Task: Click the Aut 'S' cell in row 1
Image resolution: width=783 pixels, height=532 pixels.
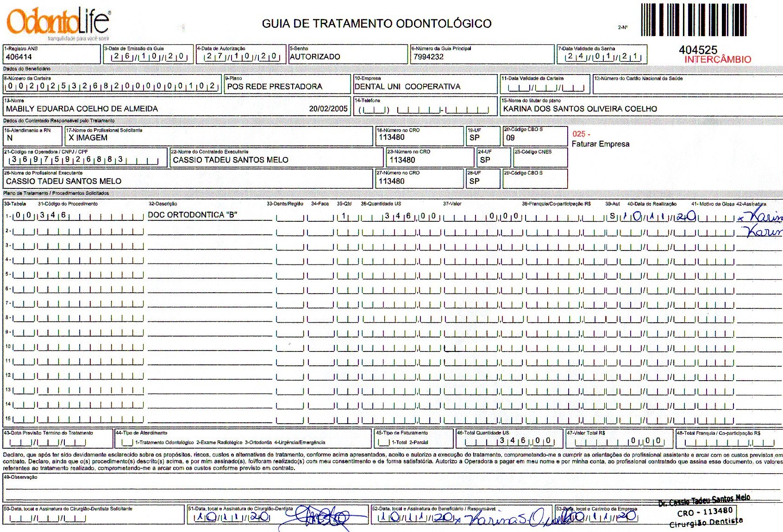Action: tap(613, 216)
